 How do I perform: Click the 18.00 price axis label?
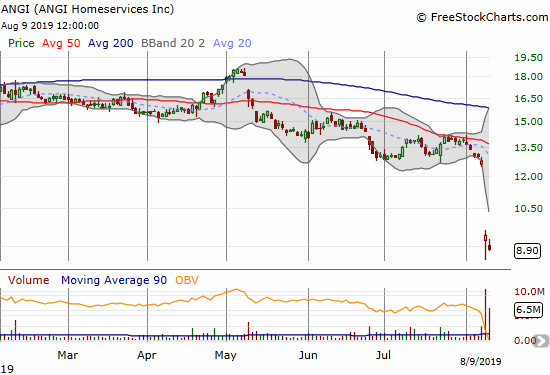coord(528,76)
